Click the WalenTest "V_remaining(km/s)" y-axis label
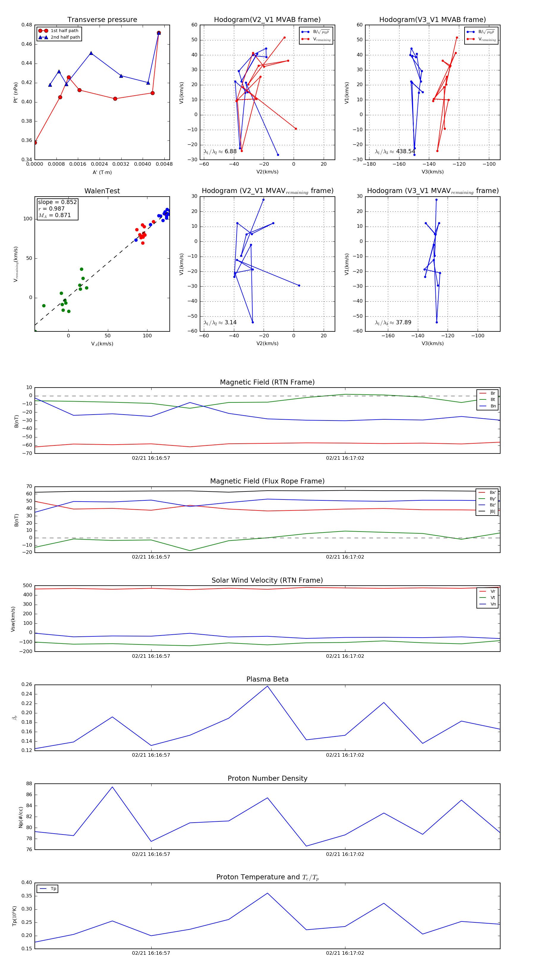Image resolution: width=535 pixels, height=980 pixels. [16, 264]
